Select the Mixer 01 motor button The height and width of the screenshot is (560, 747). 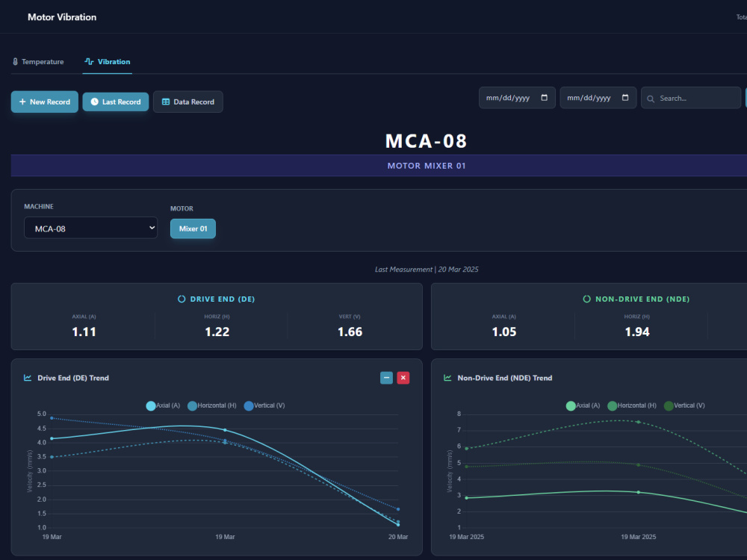point(193,228)
